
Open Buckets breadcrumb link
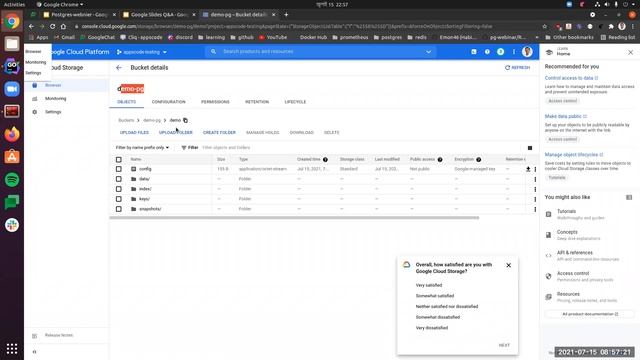click(126, 120)
